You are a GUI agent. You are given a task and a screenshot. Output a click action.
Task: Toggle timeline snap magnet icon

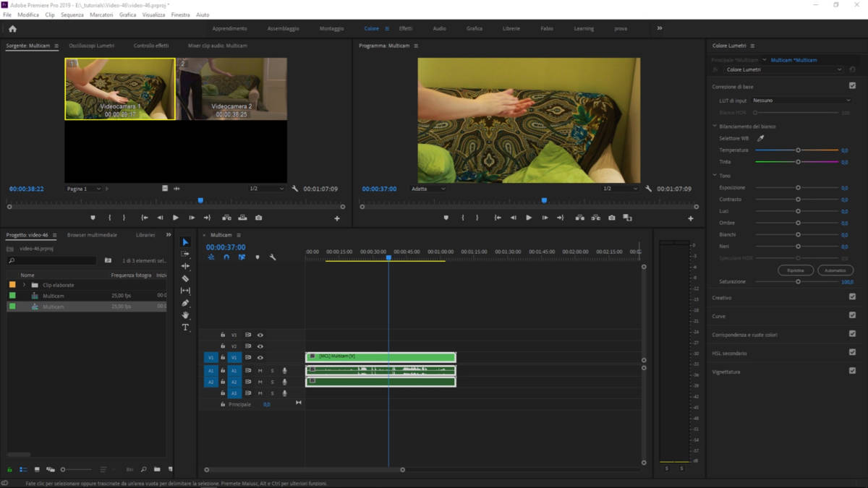226,257
